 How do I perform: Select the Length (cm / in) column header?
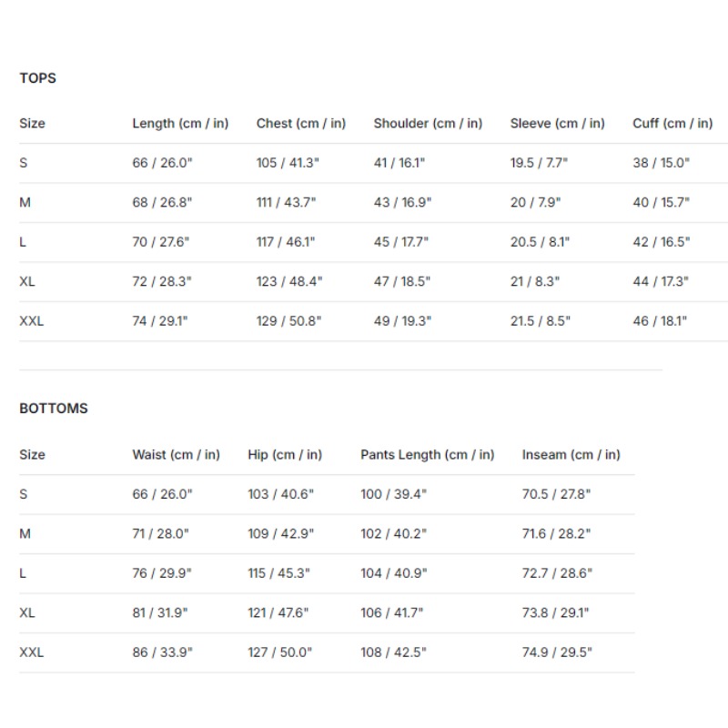180,124
